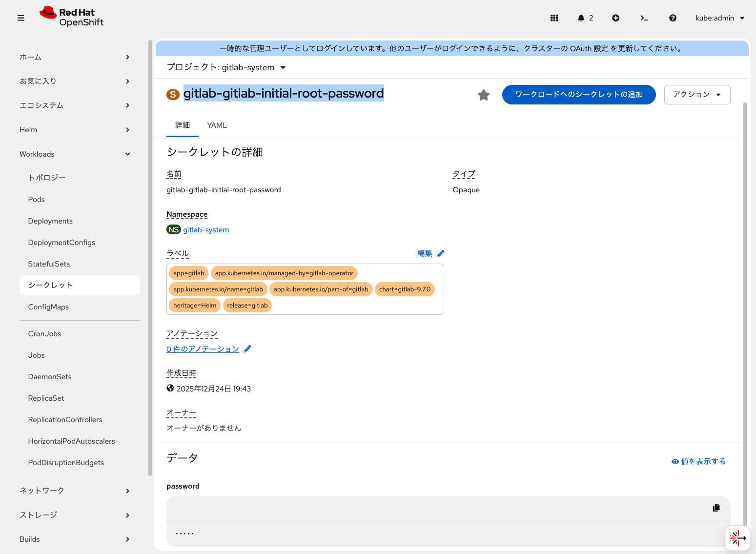Open the application launcher grid icon
The image size is (756, 554).
click(554, 18)
